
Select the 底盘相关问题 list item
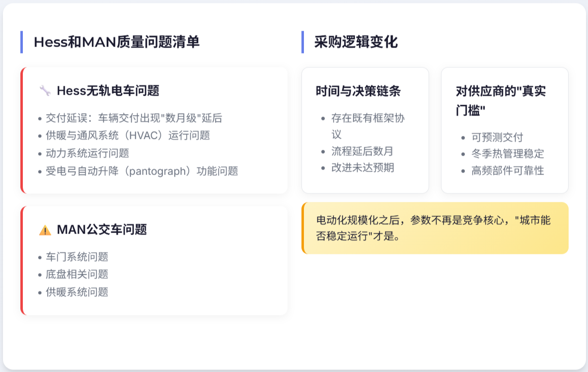tap(77, 274)
